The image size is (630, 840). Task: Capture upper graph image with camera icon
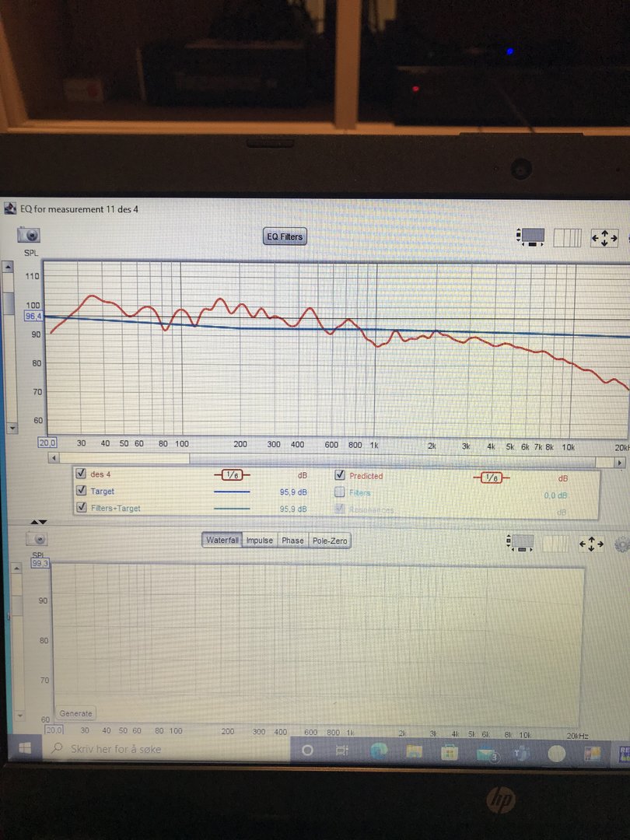pos(29,235)
